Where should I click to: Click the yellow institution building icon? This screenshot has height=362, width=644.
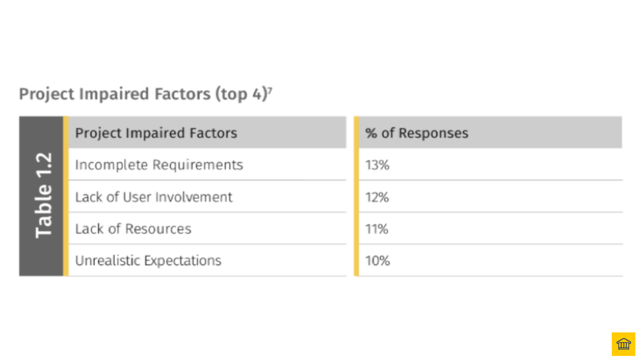click(x=623, y=344)
